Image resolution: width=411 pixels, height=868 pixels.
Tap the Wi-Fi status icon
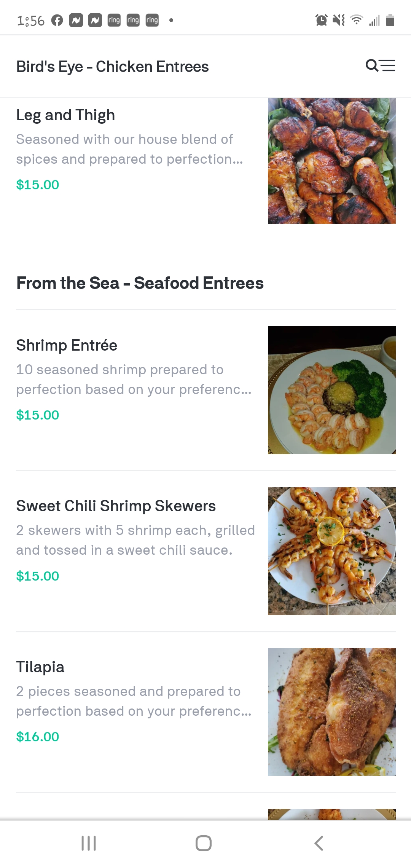[356, 20]
